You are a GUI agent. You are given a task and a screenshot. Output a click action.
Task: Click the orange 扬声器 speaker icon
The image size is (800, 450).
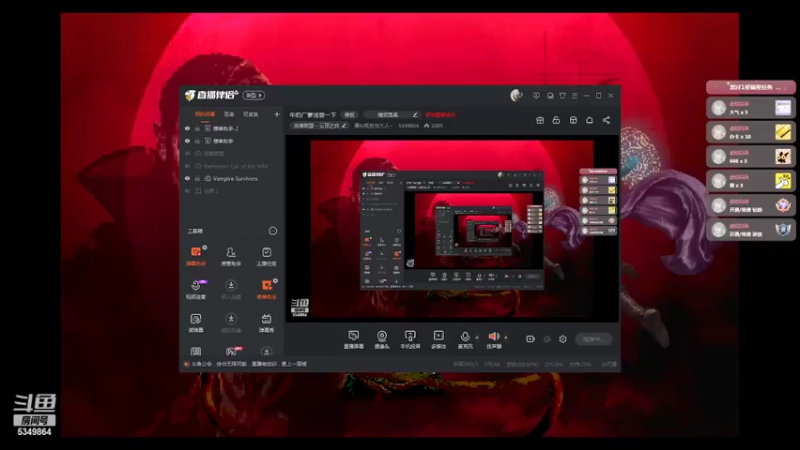coord(494,336)
